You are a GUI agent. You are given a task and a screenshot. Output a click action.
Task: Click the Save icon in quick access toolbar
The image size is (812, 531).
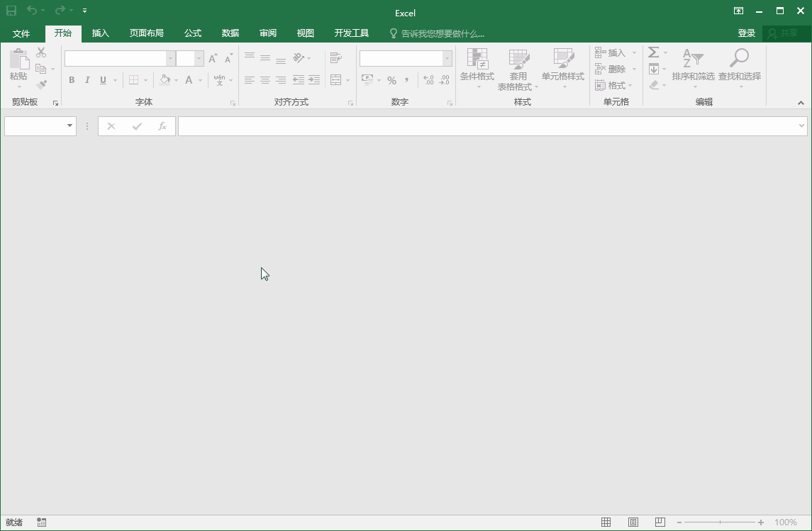10,11
